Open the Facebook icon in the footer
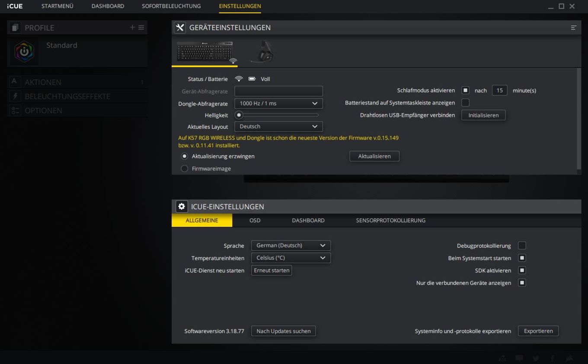 pos(553,358)
